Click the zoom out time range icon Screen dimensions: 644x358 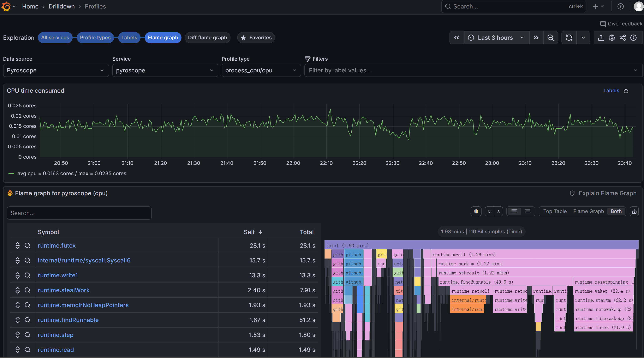550,38
